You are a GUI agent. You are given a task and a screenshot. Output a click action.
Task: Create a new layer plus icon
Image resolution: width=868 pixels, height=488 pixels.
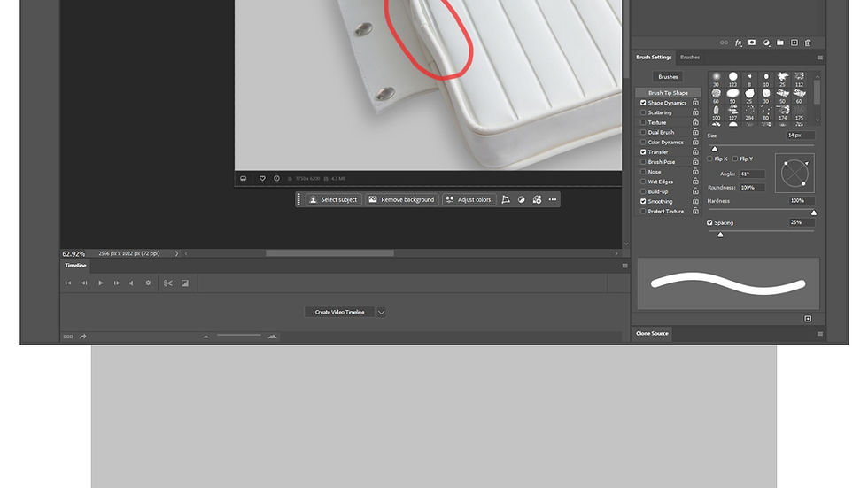click(794, 43)
